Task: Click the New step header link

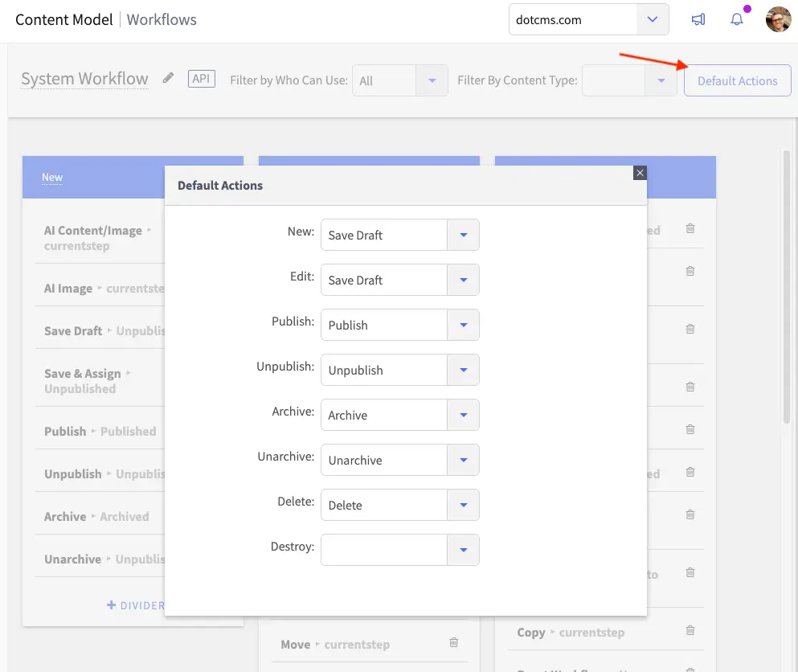Action: click(x=52, y=177)
